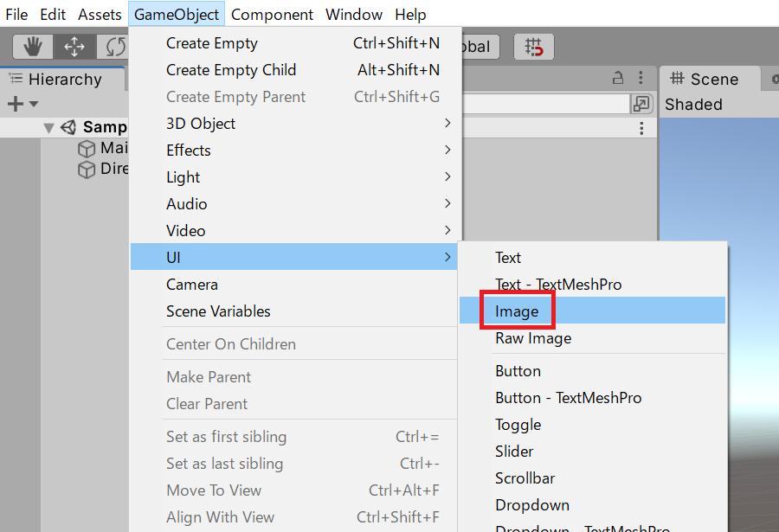Viewport: 779px width, 532px height.
Task: Select Slider in the UI submenu
Action: (x=514, y=452)
